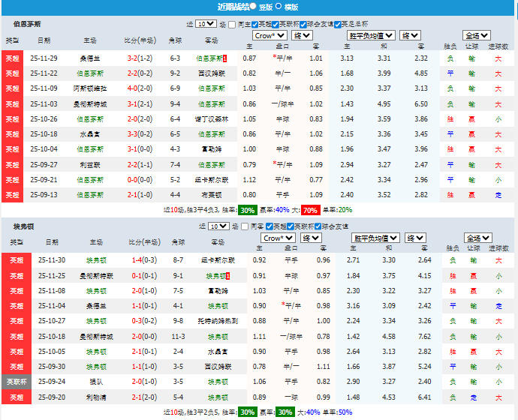Click the red 英超 badge on the 25-09-20 row
The image size is (518, 420).
tap(14, 396)
